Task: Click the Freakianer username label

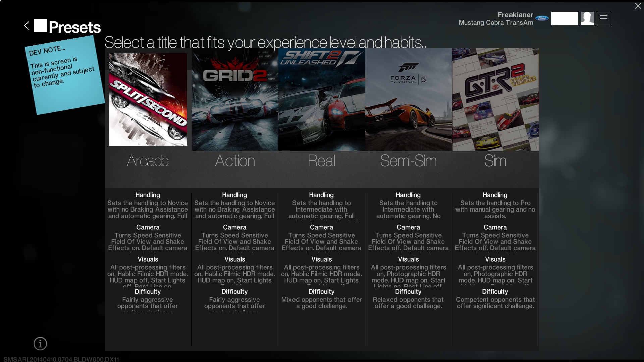Action: 515,15
